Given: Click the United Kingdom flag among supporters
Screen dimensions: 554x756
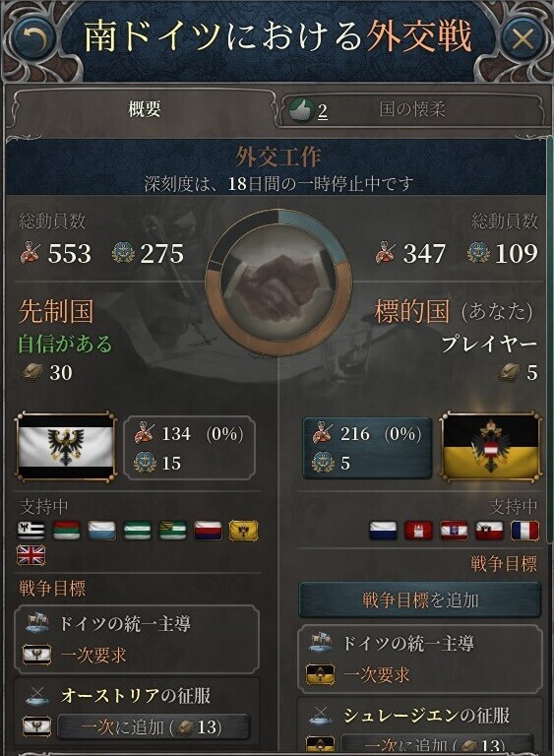Looking at the screenshot, I should click(x=31, y=555).
